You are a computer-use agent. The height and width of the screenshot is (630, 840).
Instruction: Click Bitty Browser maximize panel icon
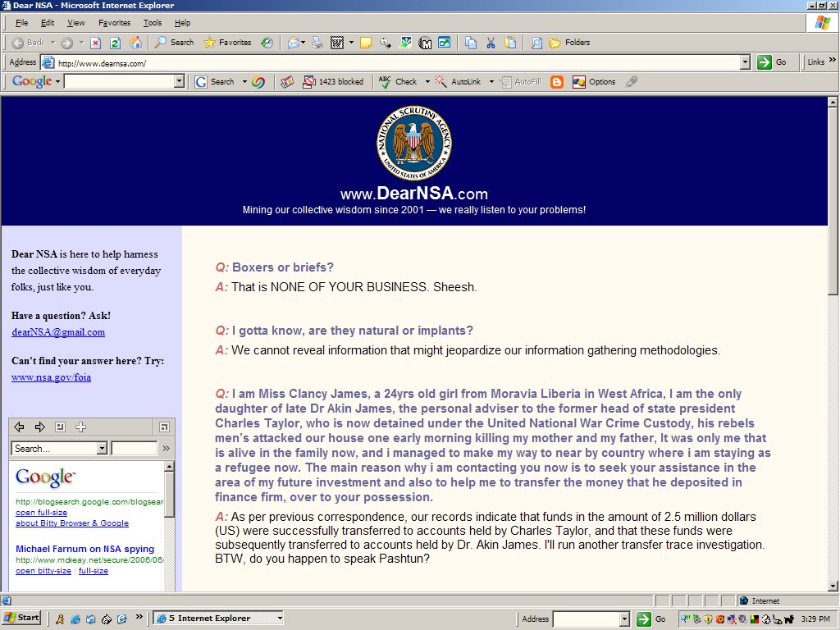tap(164, 427)
